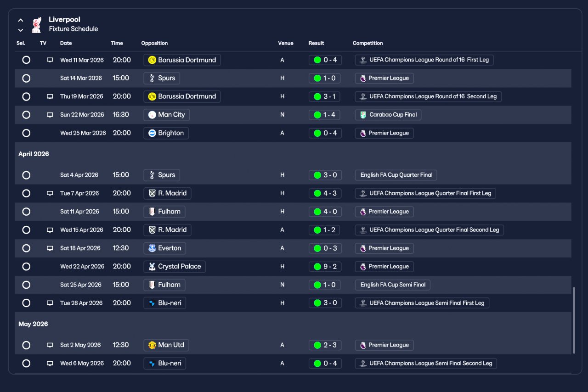Select the Brighton fixture radio button
Screen dimensions: 588x392
(x=26, y=134)
